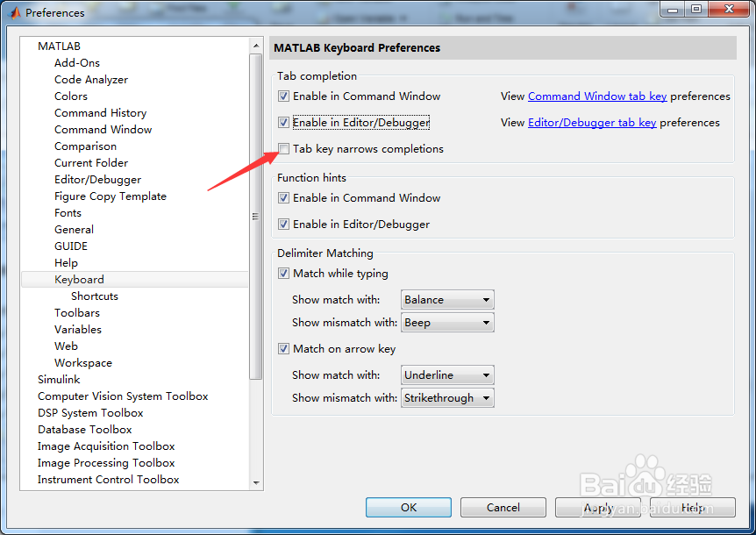Image resolution: width=756 pixels, height=535 pixels.
Task: Click the Cancel button
Action: (503, 508)
